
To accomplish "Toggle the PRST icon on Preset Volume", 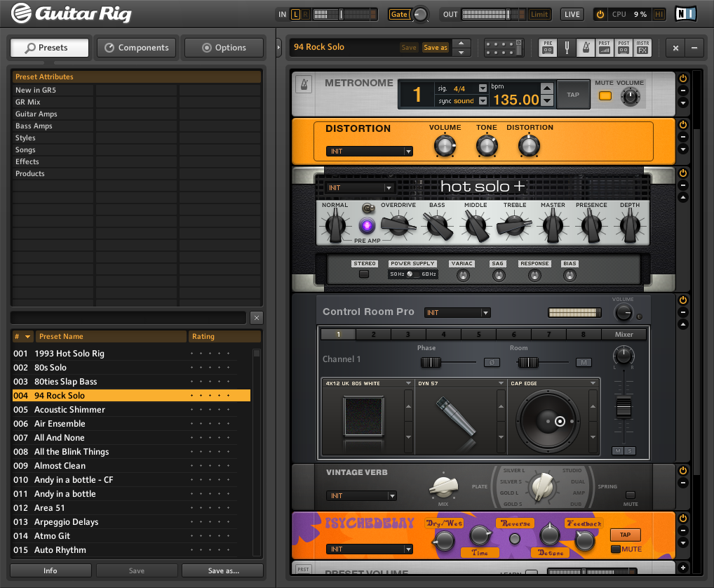I will [x=303, y=569].
